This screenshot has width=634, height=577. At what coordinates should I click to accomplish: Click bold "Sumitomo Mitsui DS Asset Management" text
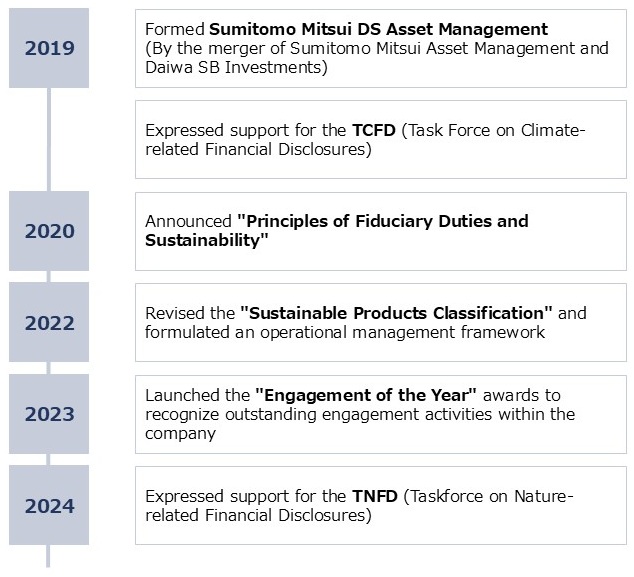click(378, 30)
